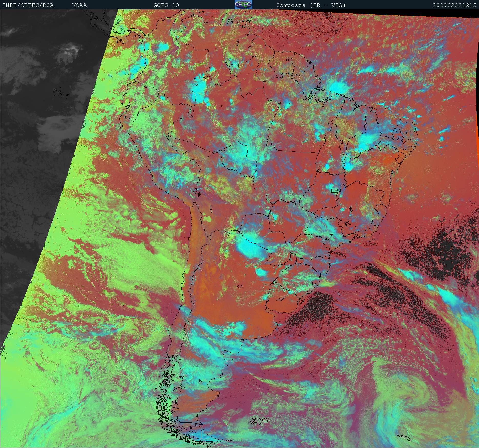Select the INPE/CPTEC/DSA header text
Viewport: 479px width, 448px height.
[28, 5]
